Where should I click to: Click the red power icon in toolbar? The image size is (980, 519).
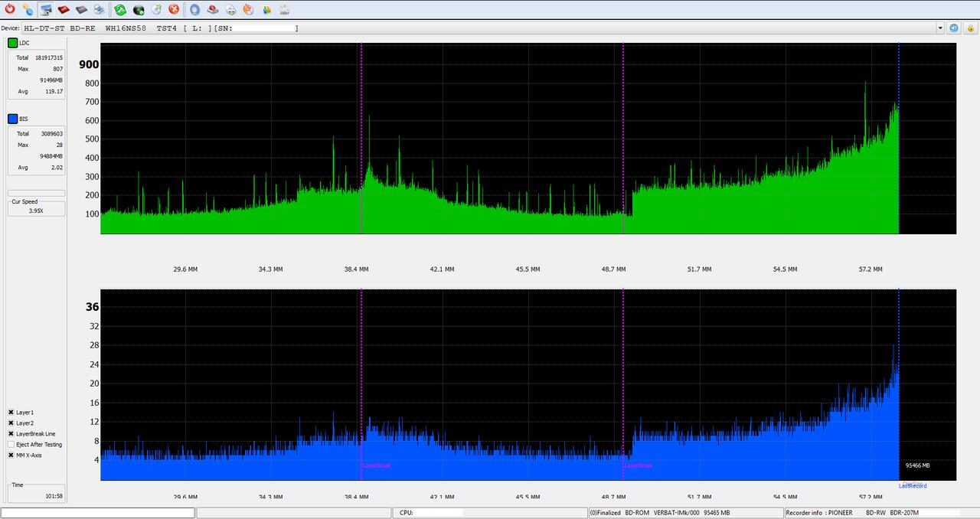tap(10, 10)
